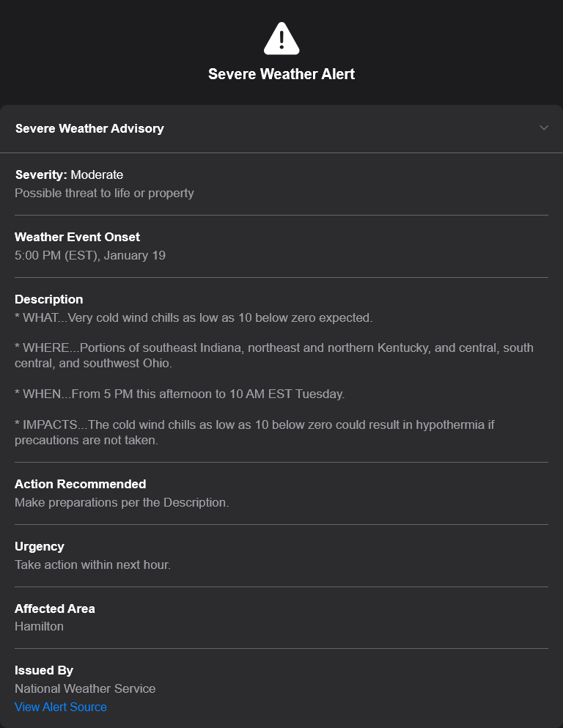Click the National Weather Service issuer text
Viewport: 563px width, 728px height.
[x=85, y=688]
